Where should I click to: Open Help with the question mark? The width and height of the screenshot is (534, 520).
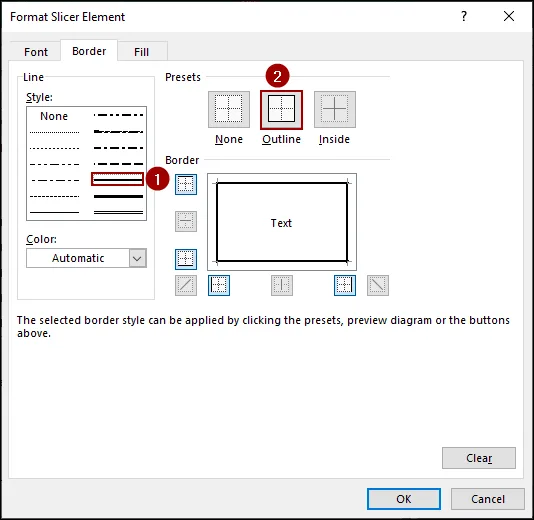464,16
